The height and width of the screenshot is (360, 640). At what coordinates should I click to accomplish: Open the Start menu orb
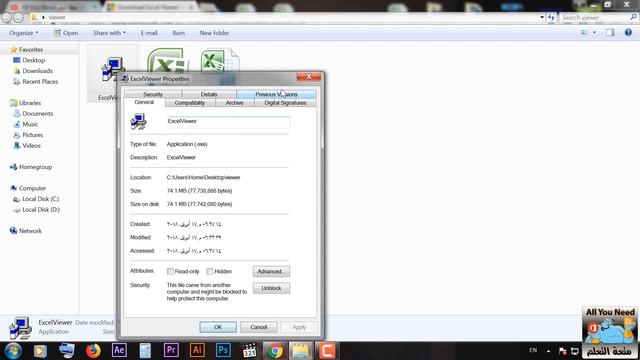13,351
